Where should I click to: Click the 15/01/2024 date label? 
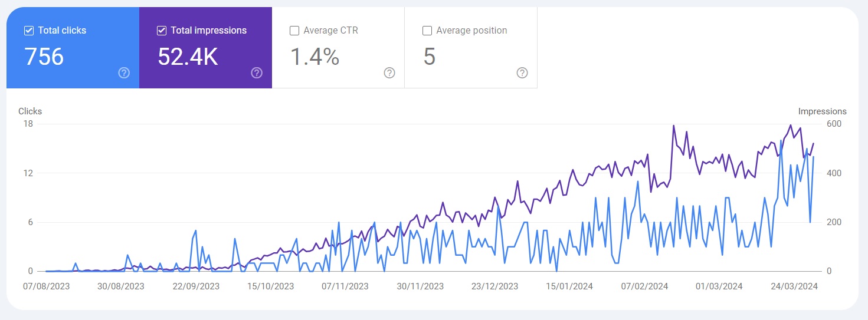click(x=569, y=286)
